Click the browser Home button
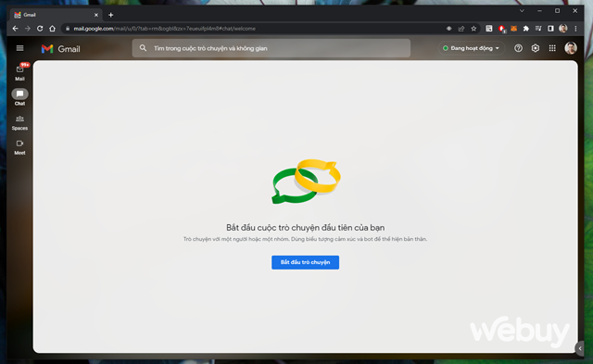This screenshot has width=593, height=364. 52,29
